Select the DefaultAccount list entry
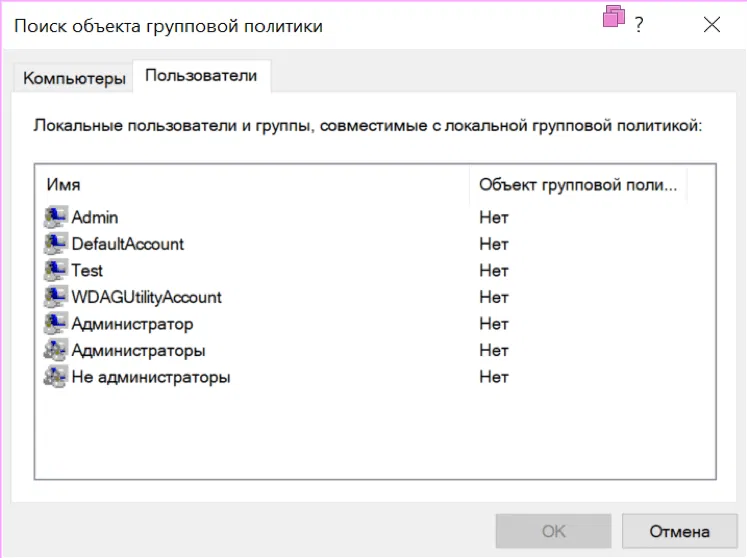Image resolution: width=747 pixels, height=558 pixels. (128, 244)
